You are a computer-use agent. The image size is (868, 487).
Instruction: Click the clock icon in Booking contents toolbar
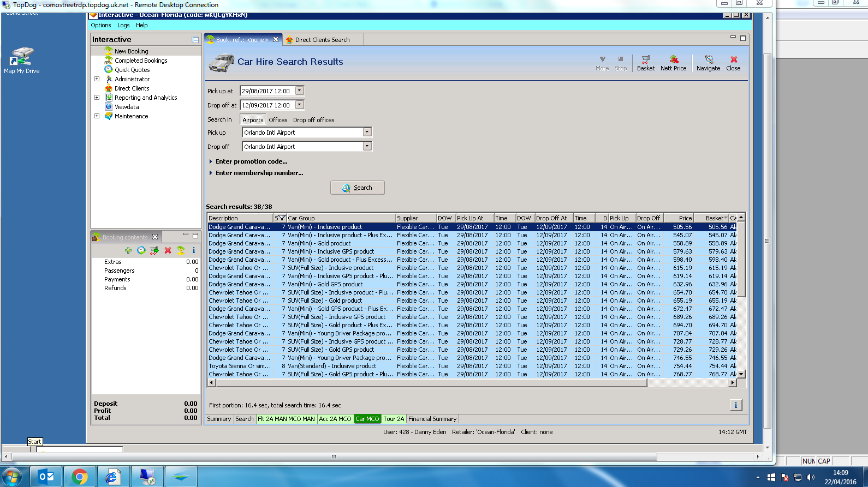coord(141,250)
